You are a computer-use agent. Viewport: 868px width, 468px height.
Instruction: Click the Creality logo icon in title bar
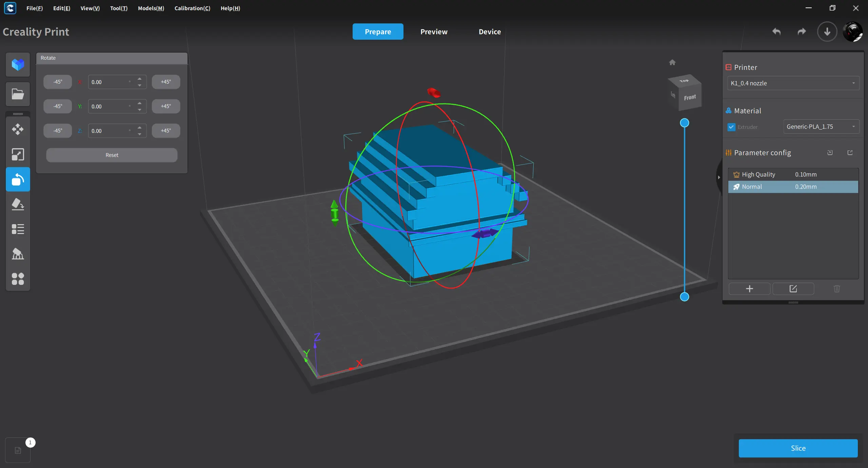[x=10, y=8]
